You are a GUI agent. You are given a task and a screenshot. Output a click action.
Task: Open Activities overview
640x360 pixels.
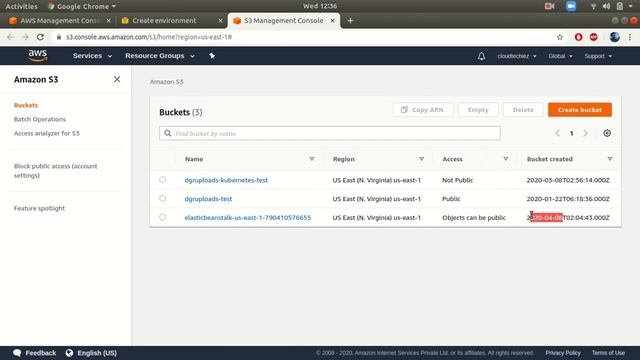pos(21,6)
